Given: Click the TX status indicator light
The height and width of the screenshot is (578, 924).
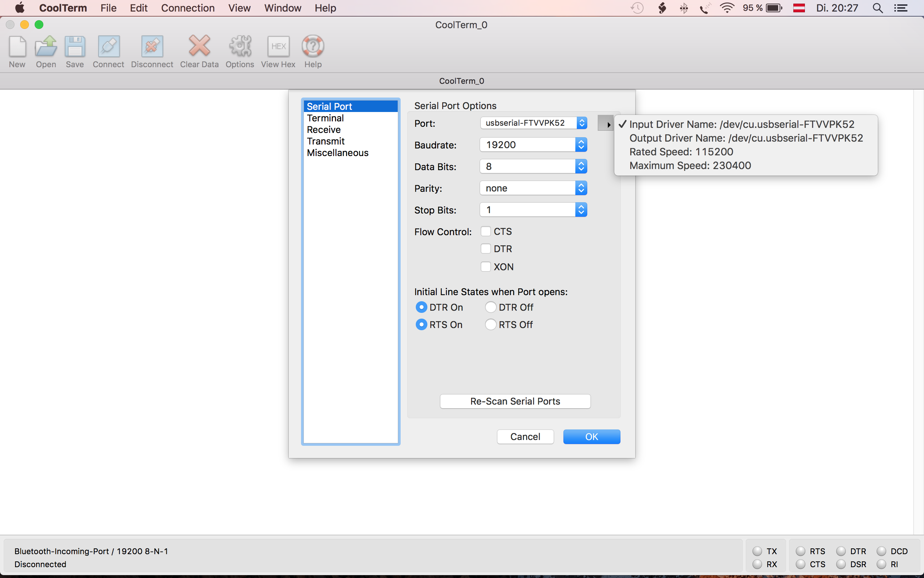Looking at the screenshot, I should 757,551.
